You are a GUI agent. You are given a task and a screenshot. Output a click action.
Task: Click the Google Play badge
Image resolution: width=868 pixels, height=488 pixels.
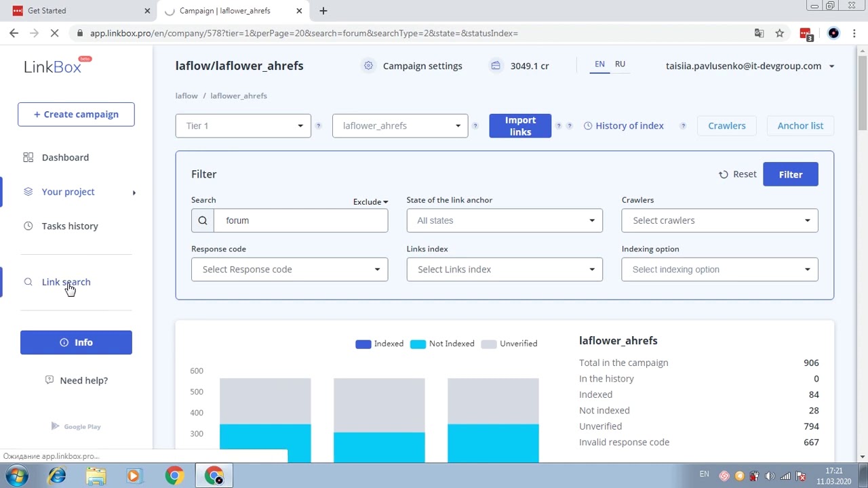tap(76, 426)
